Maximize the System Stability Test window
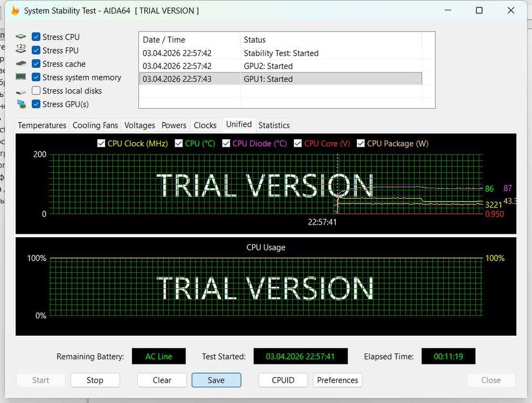The width and height of the screenshot is (532, 403). click(x=479, y=10)
